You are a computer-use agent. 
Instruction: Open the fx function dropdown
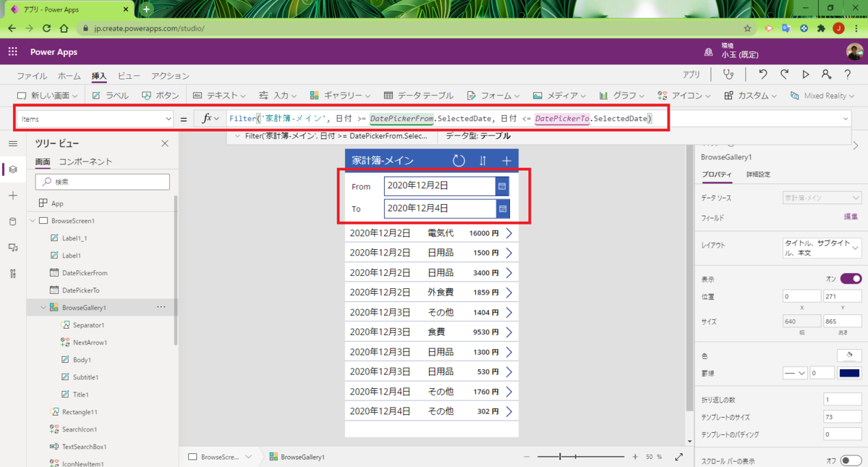pyautogui.click(x=210, y=119)
